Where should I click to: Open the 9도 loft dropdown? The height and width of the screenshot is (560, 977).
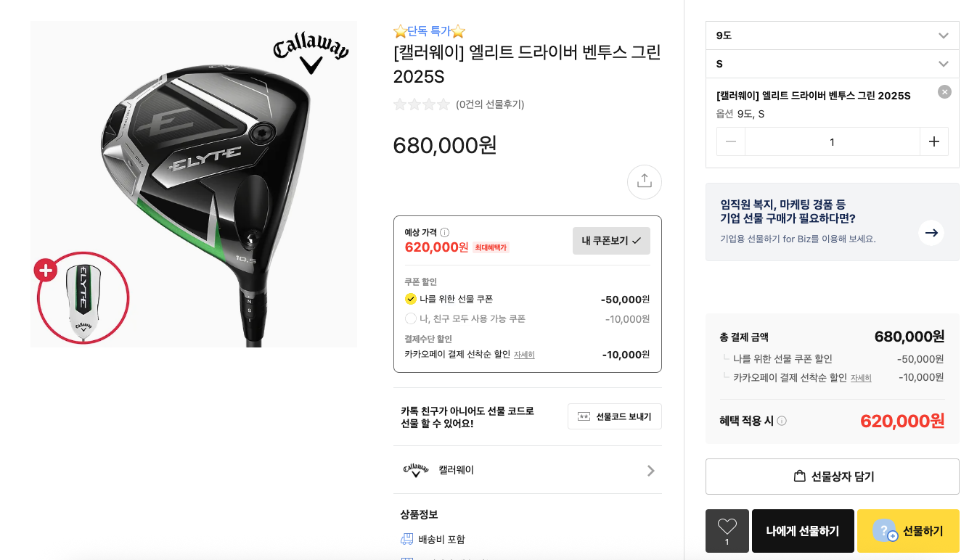pos(832,36)
